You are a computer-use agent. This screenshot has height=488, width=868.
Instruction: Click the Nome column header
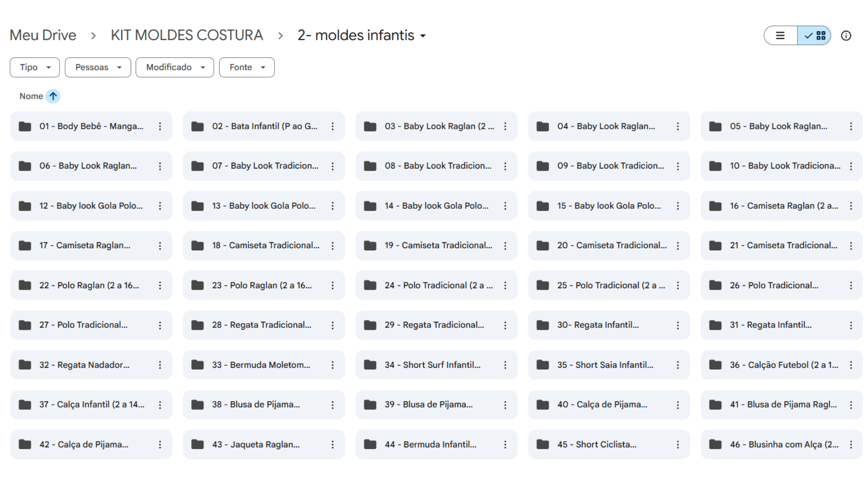click(31, 96)
